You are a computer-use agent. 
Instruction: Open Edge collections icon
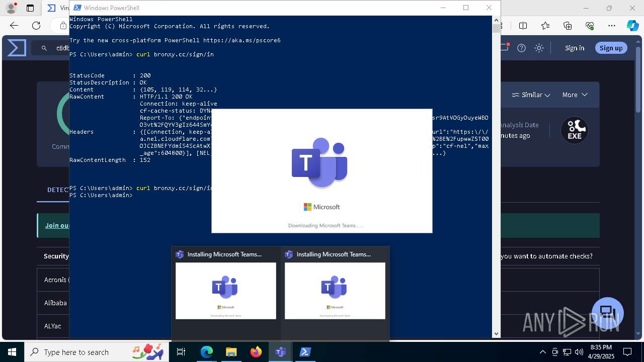pyautogui.click(x=568, y=26)
